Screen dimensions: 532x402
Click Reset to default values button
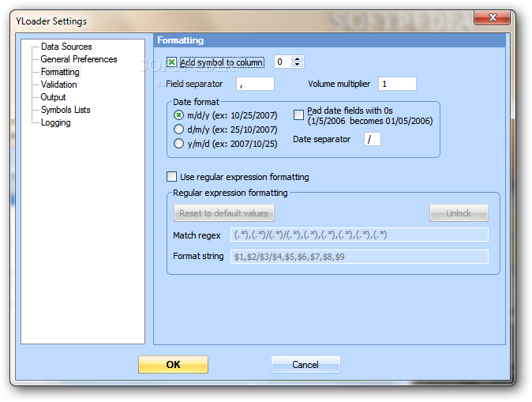click(x=224, y=213)
